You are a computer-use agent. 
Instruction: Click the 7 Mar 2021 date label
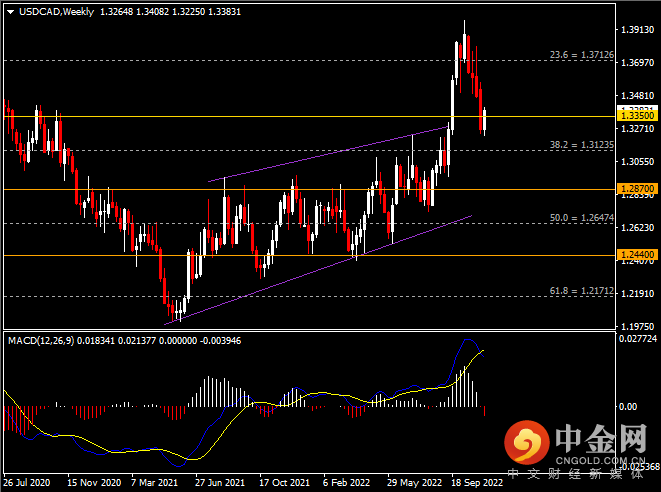[x=154, y=482]
